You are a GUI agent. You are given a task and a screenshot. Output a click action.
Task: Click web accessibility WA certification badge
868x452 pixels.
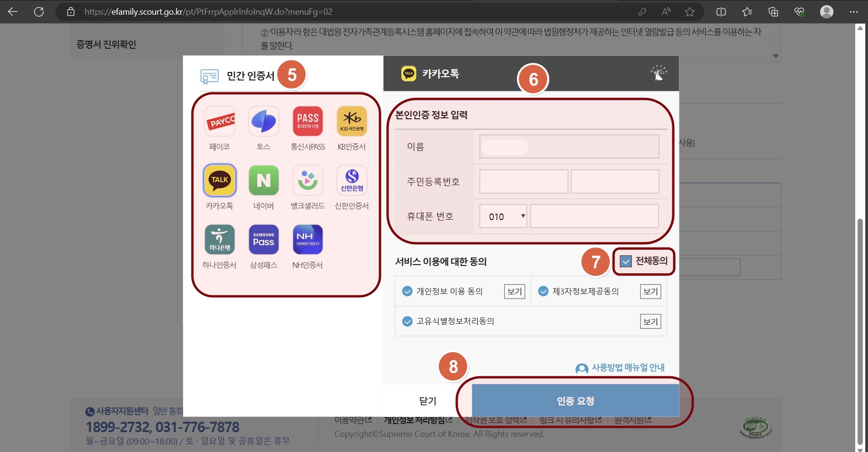756,427
